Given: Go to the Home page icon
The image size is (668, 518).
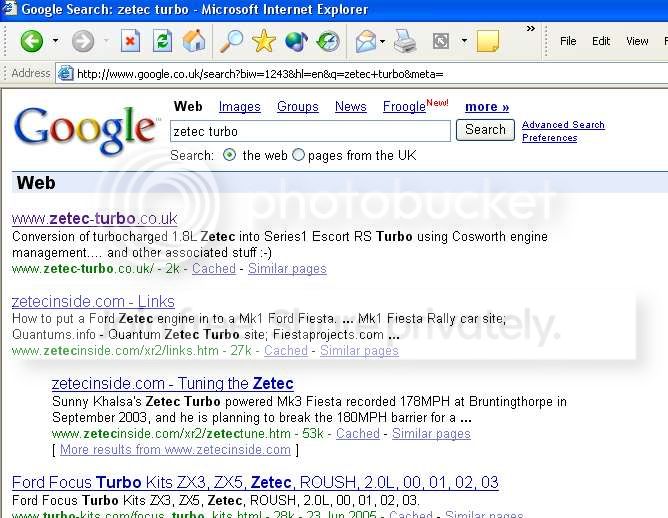Looking at the screenshot, I should [194, 41].
